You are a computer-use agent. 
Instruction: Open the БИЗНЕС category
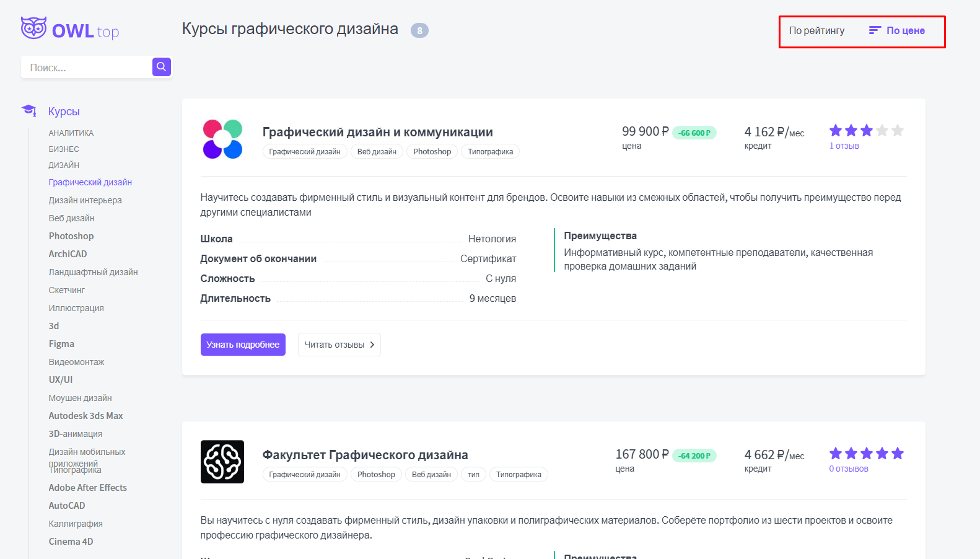point(64,149)
